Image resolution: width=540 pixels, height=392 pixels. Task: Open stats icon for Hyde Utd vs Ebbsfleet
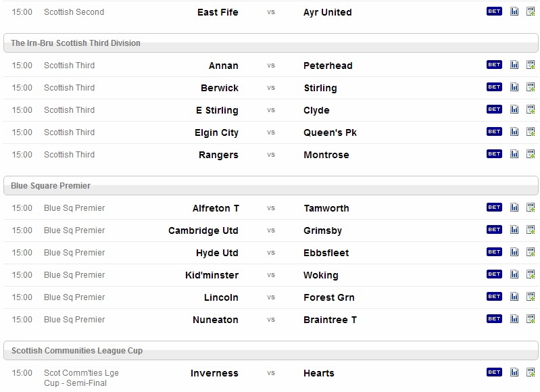(514, 252)
